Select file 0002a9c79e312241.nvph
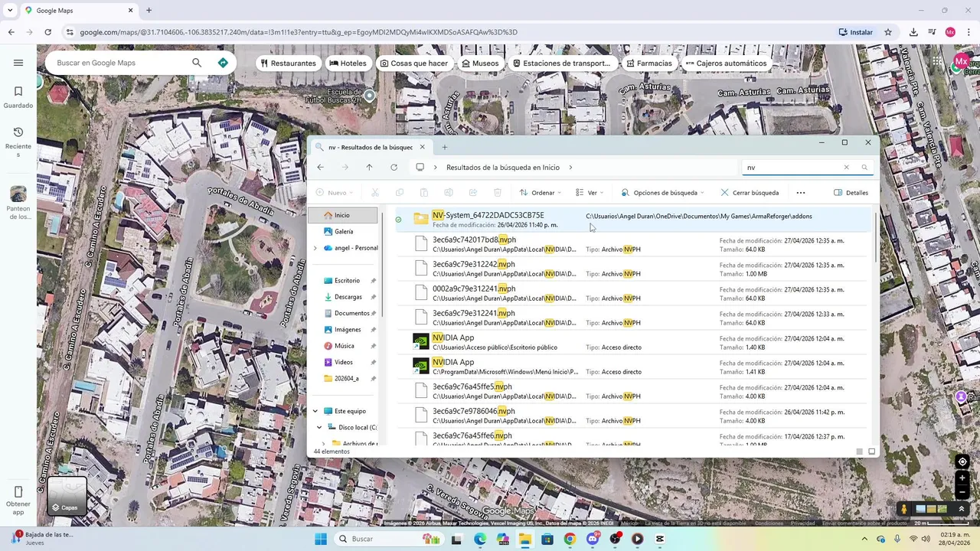 [x=633, y=293]
